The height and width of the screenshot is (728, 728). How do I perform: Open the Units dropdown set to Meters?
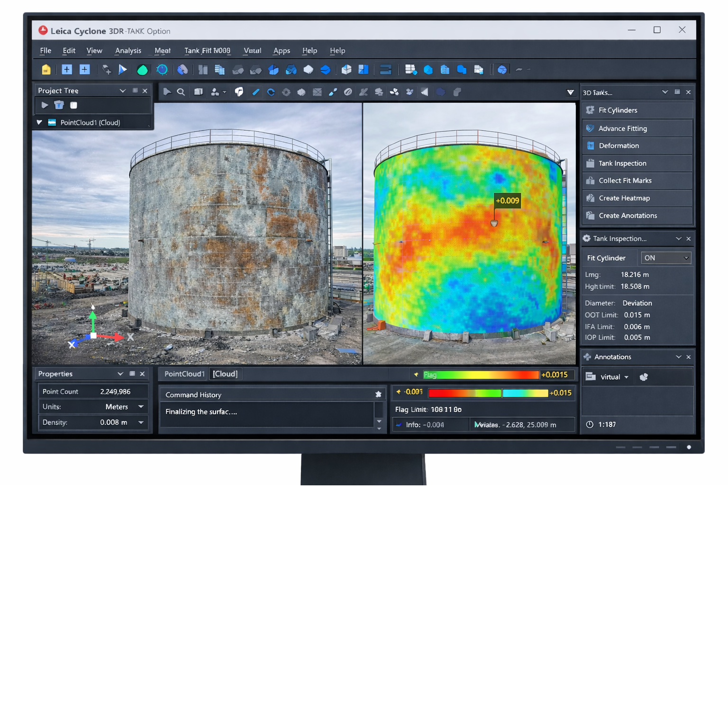(x=141, y=407)
